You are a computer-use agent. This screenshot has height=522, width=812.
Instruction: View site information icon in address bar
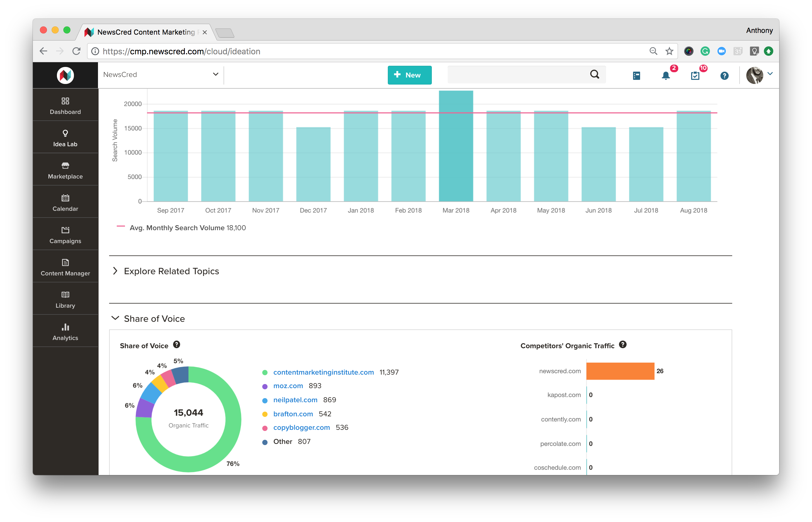tap(96, 51)
